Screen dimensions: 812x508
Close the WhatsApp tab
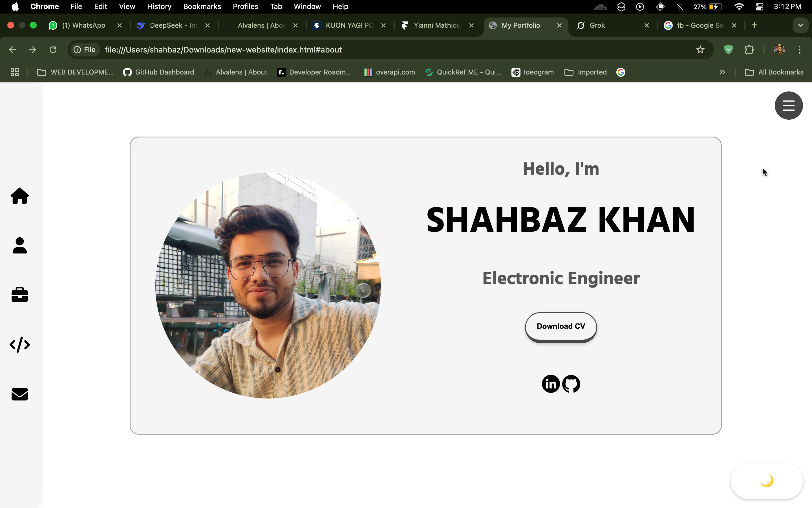pos(120,25)
